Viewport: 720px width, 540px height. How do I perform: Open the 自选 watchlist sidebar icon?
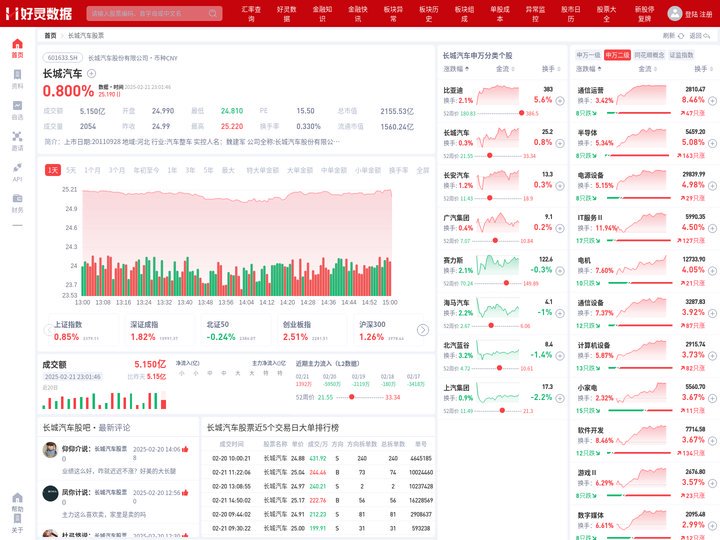17,105
